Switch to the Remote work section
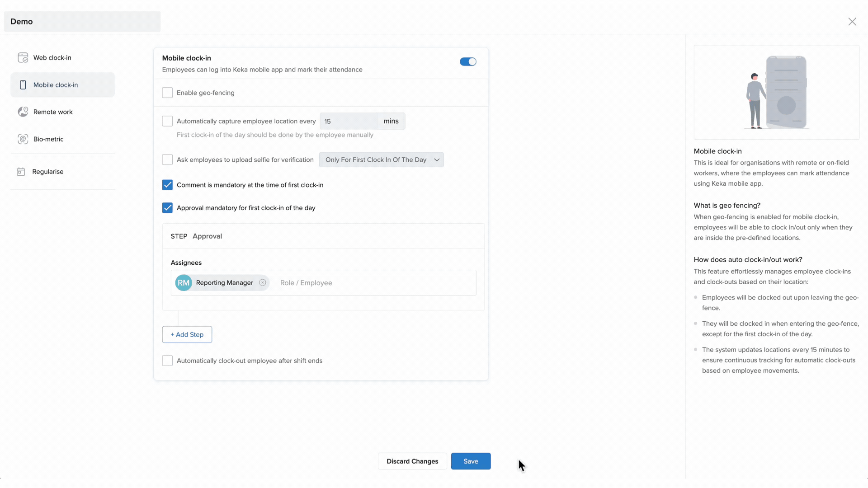Viewport: 868px width, 488px height. coord(53,112)
